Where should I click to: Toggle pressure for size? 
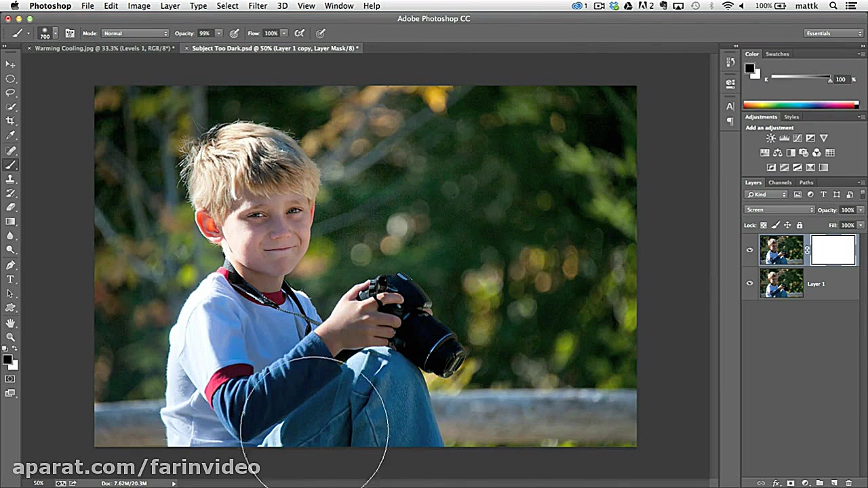(x=321, y=33)
